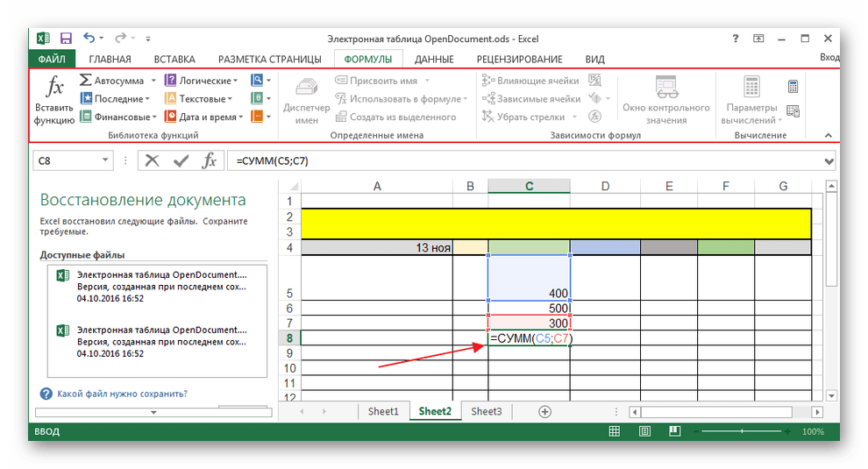The width and height of the screenshot is (868, 469).
Task: Open the Sheet1 worksheet tab
Action: click(383, 411)
